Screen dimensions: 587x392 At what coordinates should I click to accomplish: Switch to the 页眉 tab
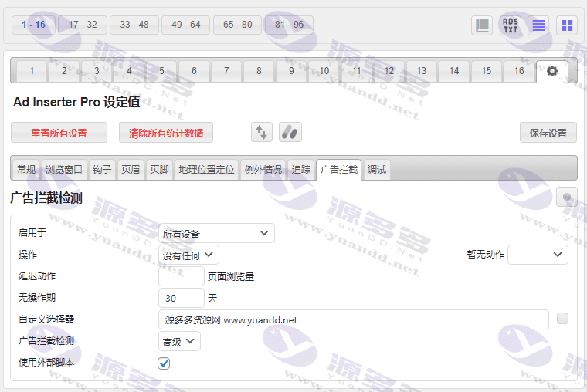pyautogui.click(x=131, y=170)
